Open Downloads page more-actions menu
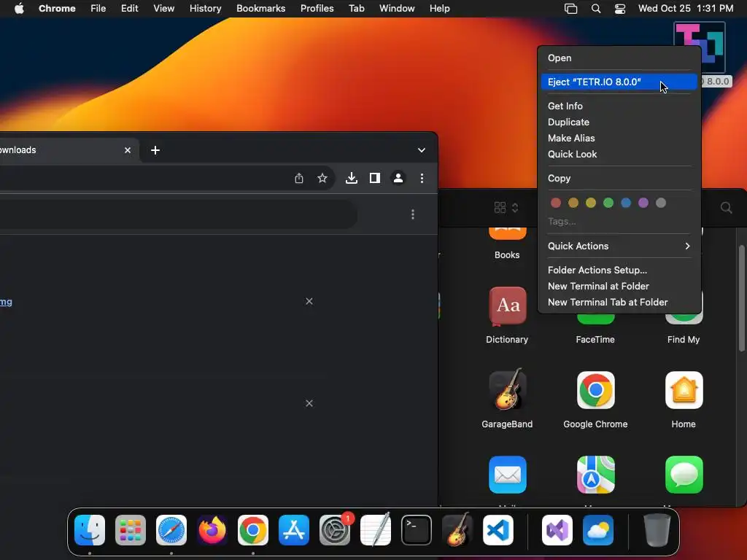The width and height of the screenshot is (747, 560). click(413, 214)
